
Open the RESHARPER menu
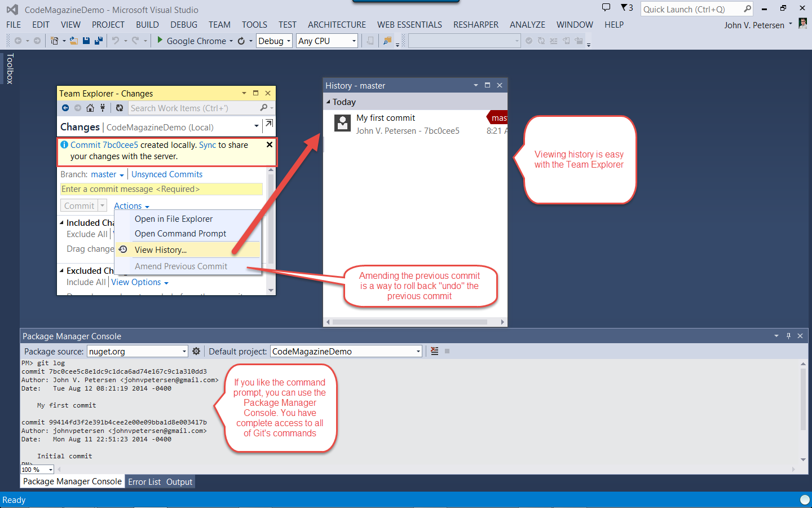pos(476,25)
